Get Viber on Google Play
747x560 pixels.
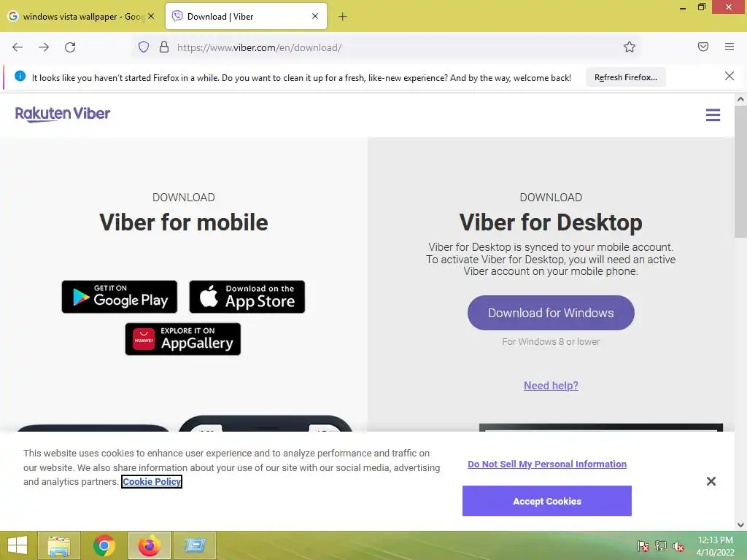(120, 297)
